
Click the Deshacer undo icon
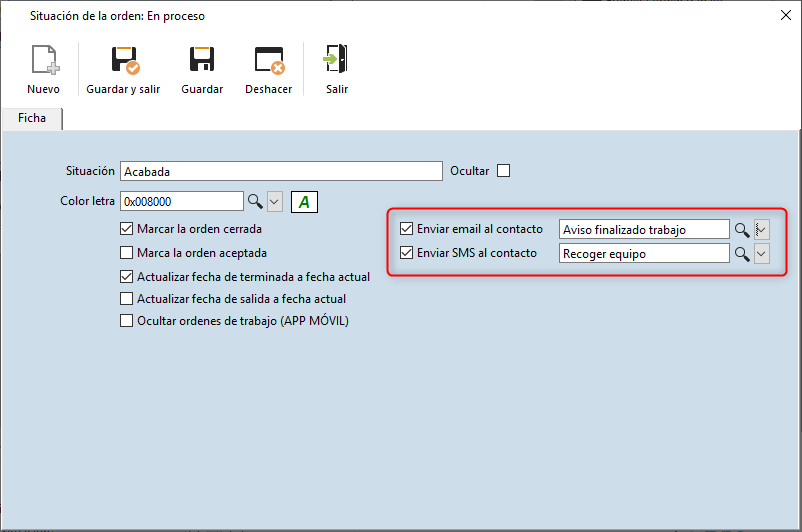click(270, 60)
